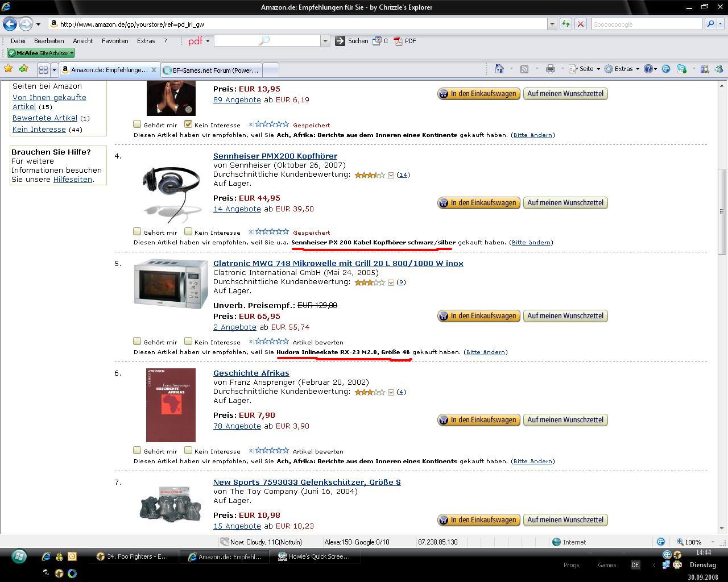This screenshot has width=728, height=582.
Task: Check Kein Interesse for Clatronic Mikrowelle
Action: pos(188,341)
